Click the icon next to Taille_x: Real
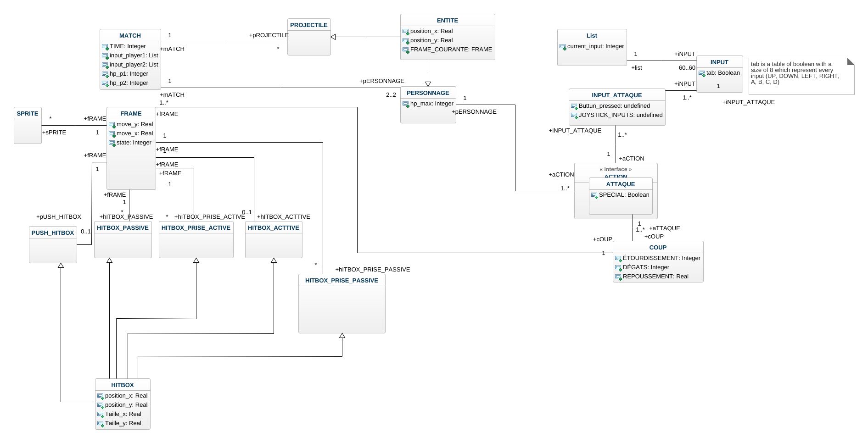Image resolution: width=868 pixels, height=443 pixels. tap(101, 415)
